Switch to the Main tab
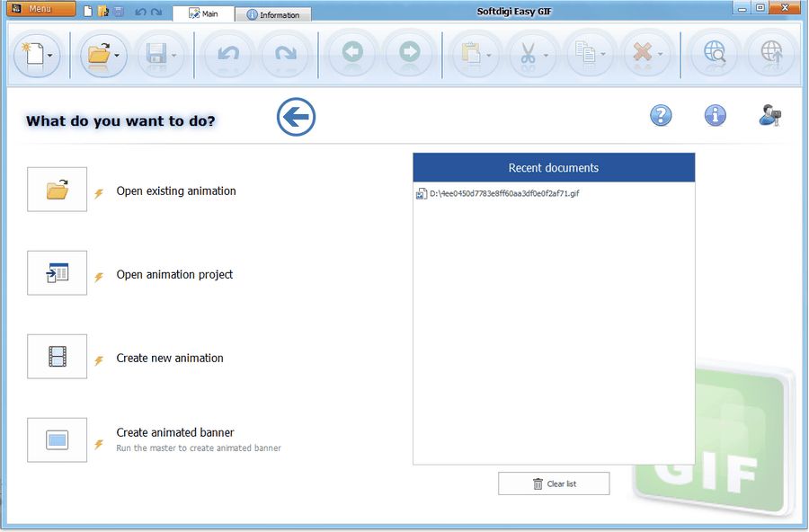 click(203, 14)
